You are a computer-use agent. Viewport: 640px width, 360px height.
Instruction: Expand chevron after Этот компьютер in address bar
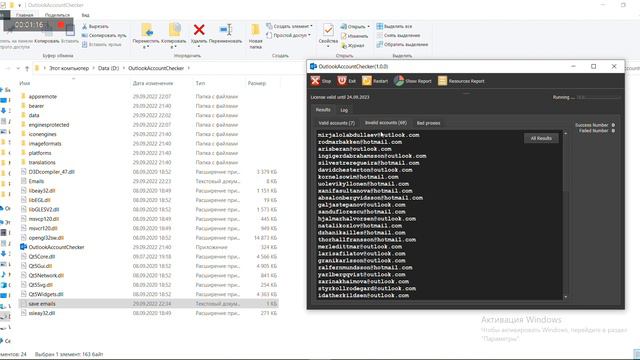click(93, 68)
